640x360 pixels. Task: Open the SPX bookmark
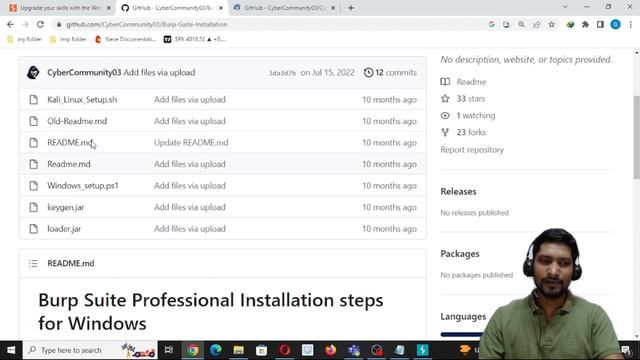point(195,39)
